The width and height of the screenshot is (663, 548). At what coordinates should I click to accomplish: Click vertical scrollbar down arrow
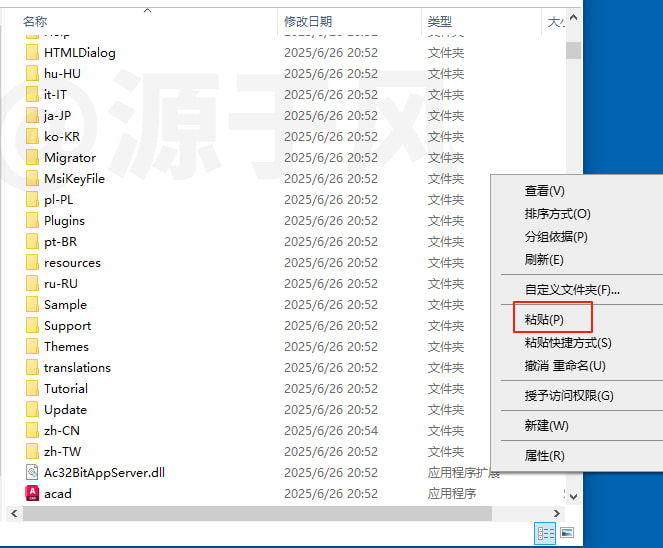[x=573, y=496]
